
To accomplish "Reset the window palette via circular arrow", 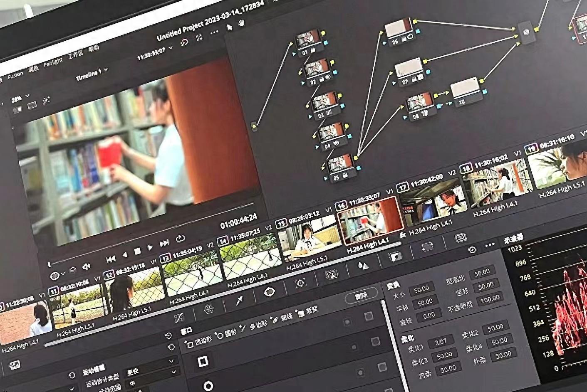I will [472, 250].
